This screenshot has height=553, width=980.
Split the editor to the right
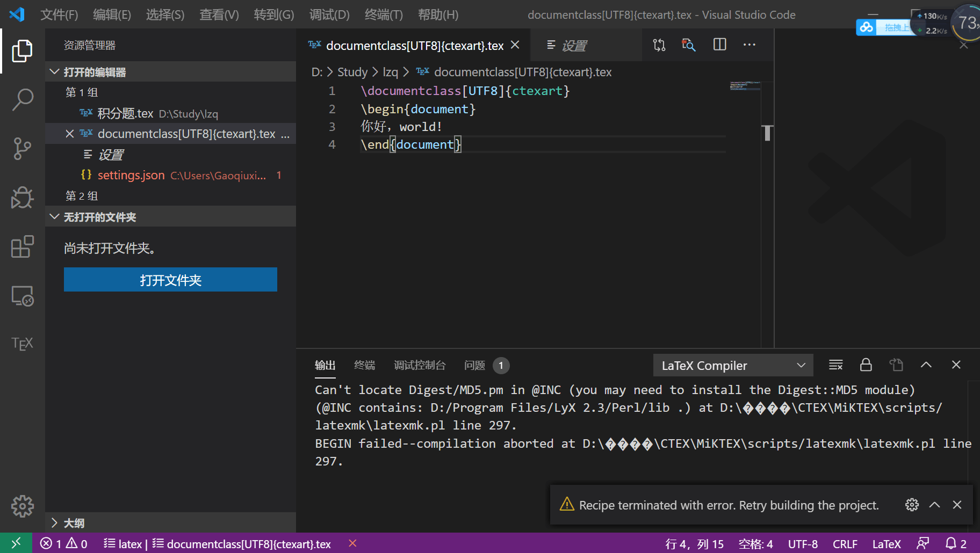[x=719, y=45]
